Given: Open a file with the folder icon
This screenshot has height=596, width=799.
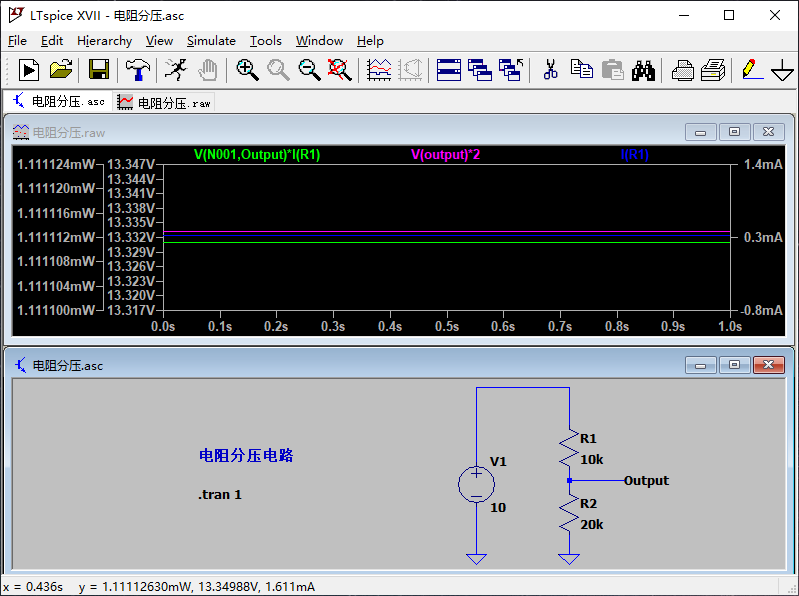Looking at the screenshot, I should pos(61,69).
